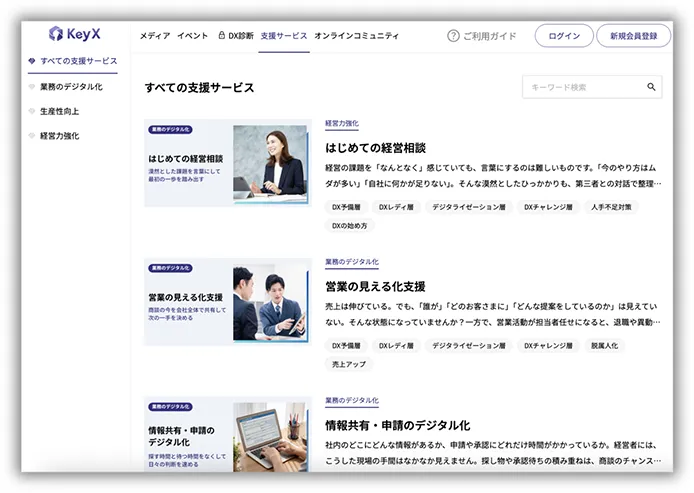694x493 pixels.
Task: Click the magnifier search icon
Action: pos(651,87)
